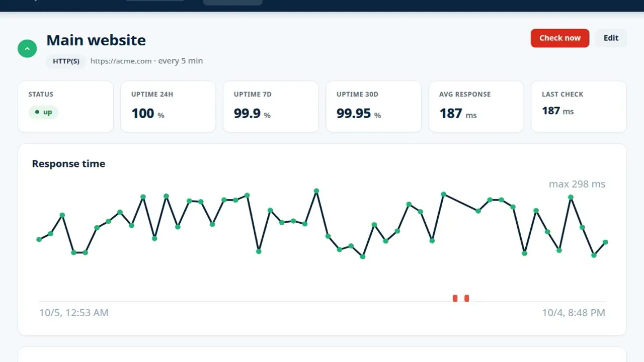Click the UPTIME 30D label
Image resolution: width=644 pixels, height=362 pixels.
[357, 94]
